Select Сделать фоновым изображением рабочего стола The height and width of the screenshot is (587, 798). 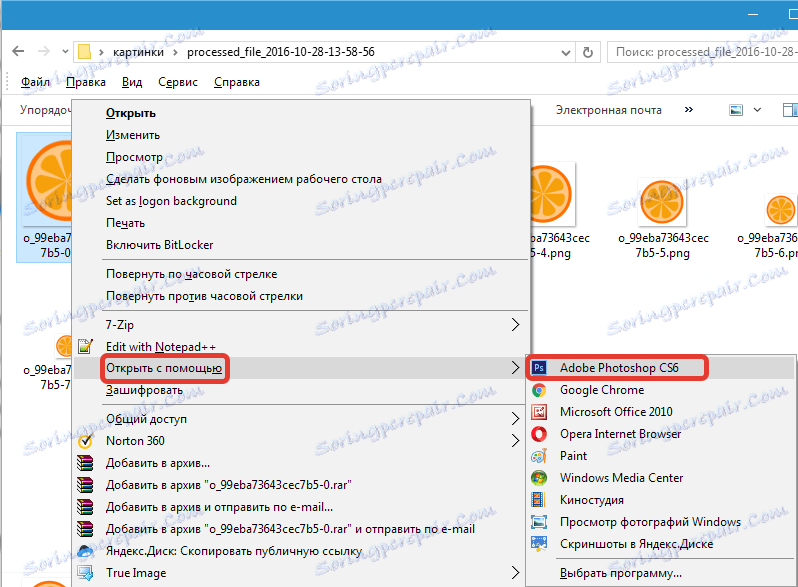300,179
